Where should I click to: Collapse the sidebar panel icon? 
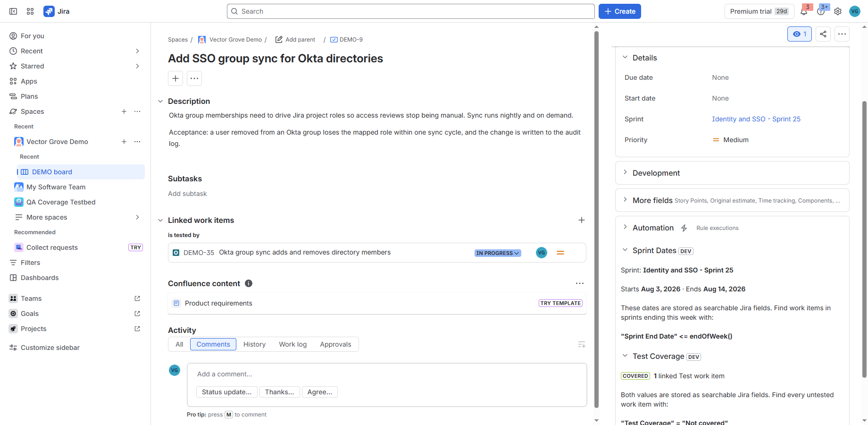13,11
